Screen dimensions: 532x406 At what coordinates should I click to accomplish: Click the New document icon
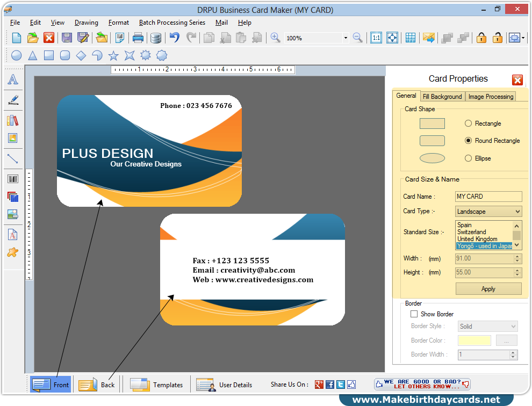[x=16, y=38]
